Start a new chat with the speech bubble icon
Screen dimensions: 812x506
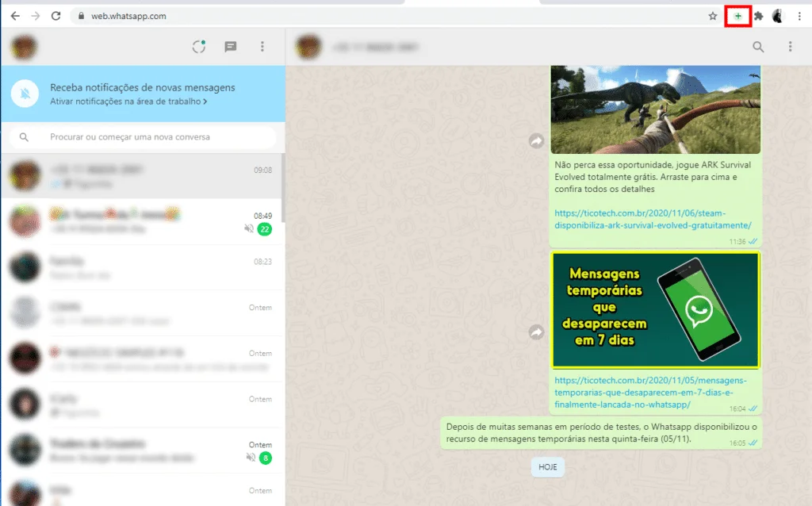(x=231, y=46)
